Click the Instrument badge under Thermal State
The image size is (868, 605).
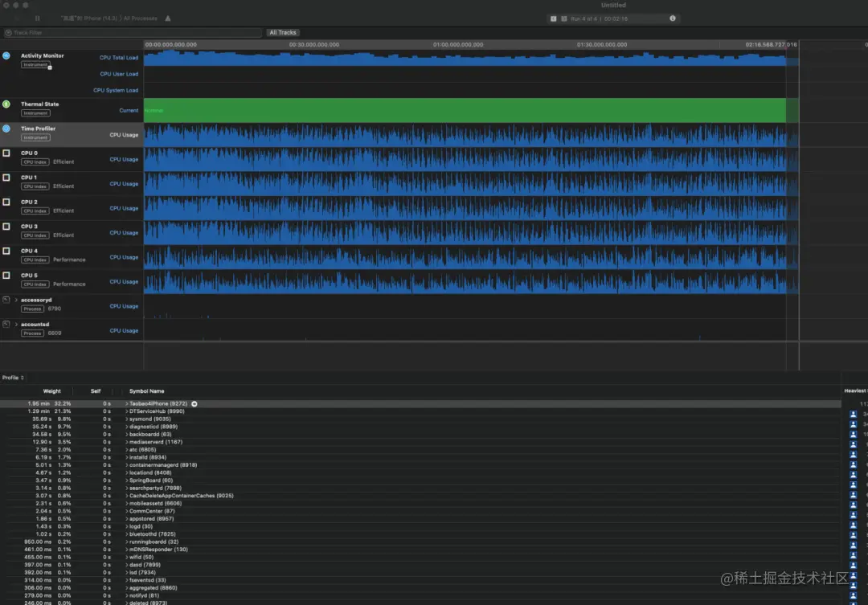pos(35,113)
